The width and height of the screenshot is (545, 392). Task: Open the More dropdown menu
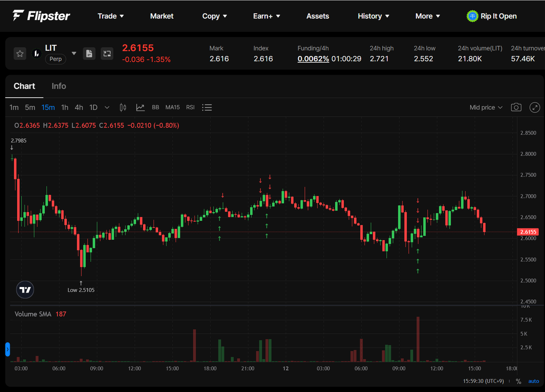[x=428, y=16]
